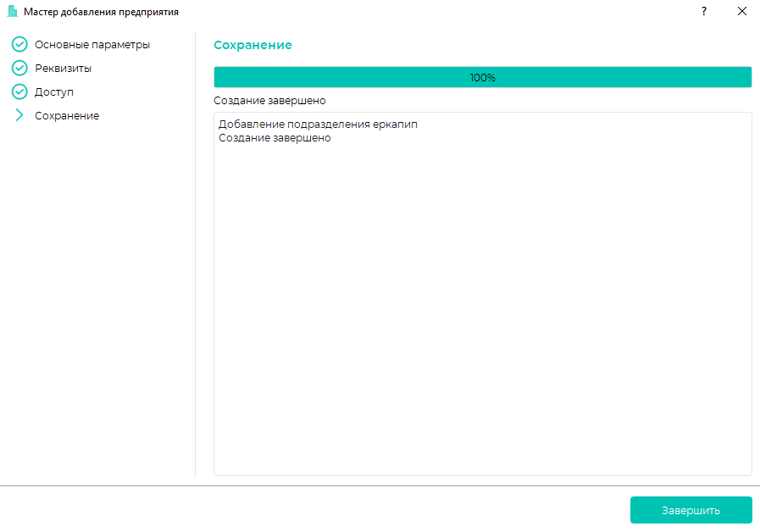The width and height of the screenshot is (760, 532).
Task: Click the checkmark icon next to Реквизиты
Action: tap(19, 68)
